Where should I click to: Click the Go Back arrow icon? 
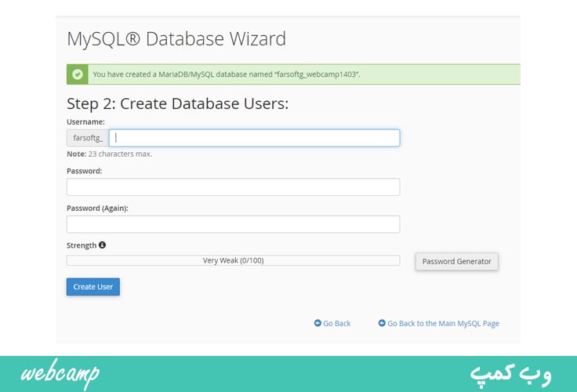point(318,323)
